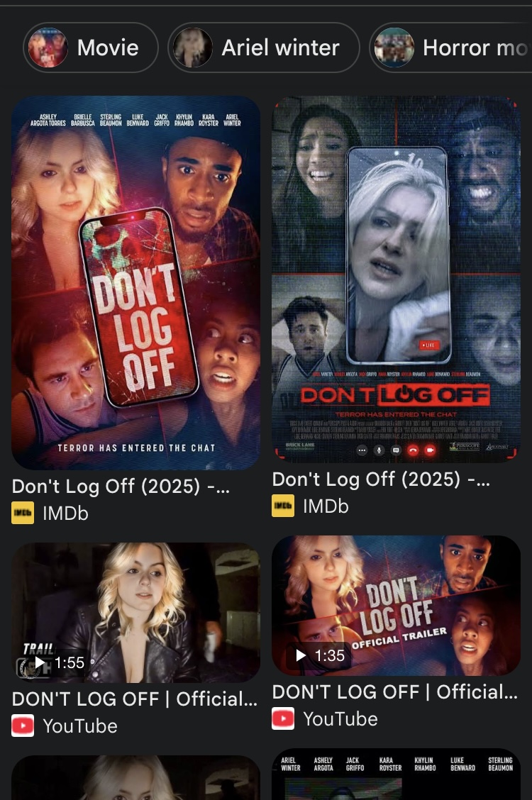Tap the Movie chip thumbnail image
This screenshot has width=532, height=800.
coord(48,48)
